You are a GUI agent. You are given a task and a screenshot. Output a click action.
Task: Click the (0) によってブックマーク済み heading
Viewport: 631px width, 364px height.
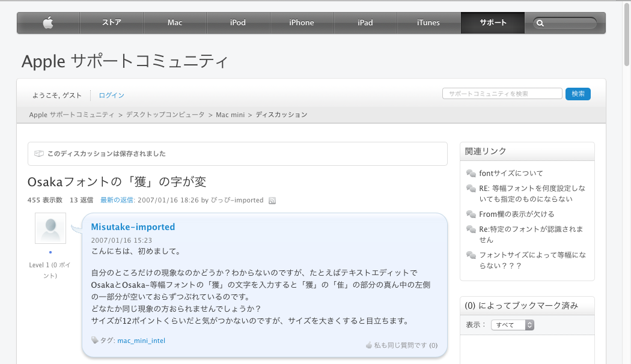[x=521, y=306]
